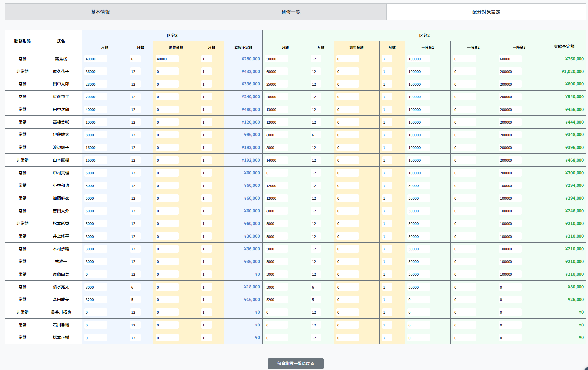
Task: Click 森田愛美's 区分3 月数 field showing 5
Action: [x=135, y=300]
